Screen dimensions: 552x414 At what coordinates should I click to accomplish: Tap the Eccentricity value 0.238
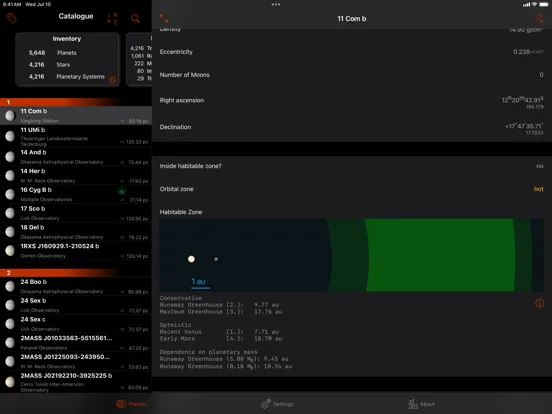(521, 52)
